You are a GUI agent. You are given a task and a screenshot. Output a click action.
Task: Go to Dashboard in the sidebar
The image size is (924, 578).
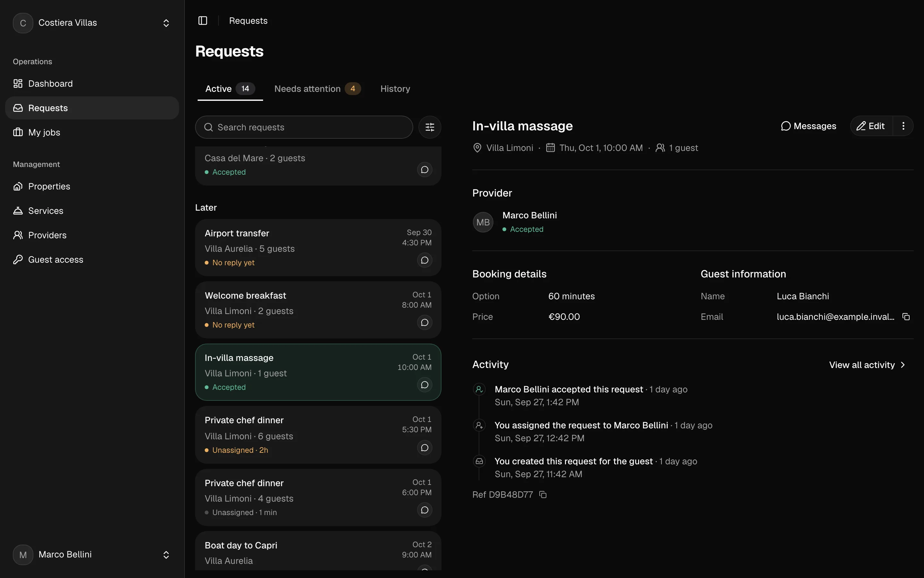(92, 84)
